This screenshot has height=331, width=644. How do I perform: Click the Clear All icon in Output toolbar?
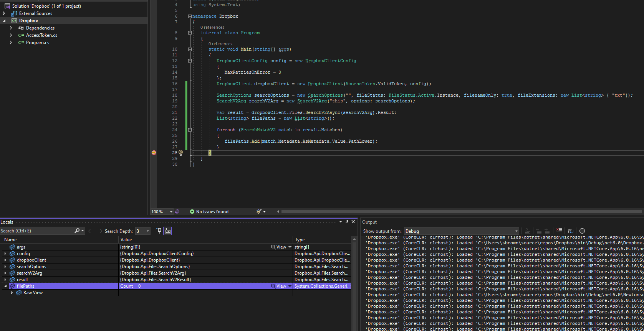[559, 231]
